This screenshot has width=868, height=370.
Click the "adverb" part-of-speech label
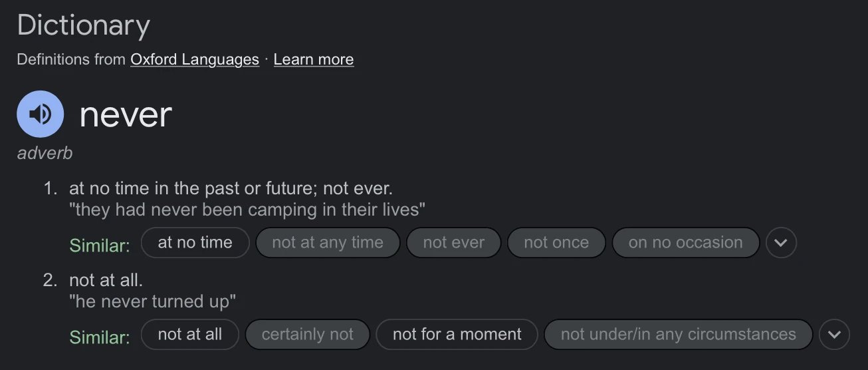pos(45,153)
